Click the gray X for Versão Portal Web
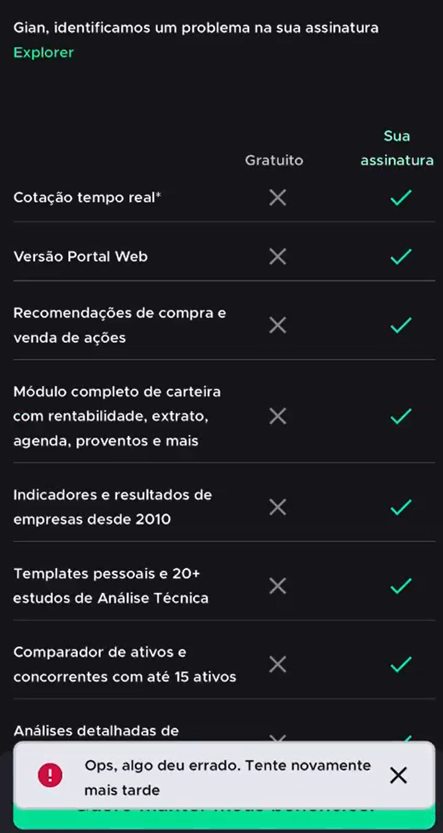443x833 pixels. coord(277,257)
